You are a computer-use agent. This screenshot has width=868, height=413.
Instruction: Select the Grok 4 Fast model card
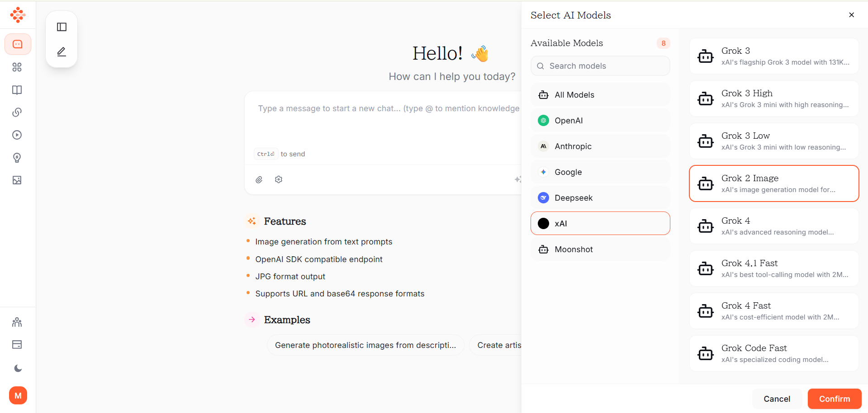click(774, 311)
